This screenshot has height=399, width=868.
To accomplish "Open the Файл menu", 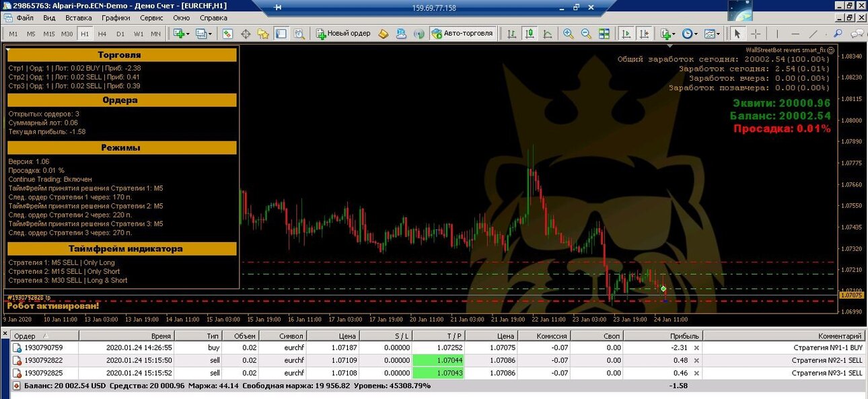I will [x=25, y=18].
